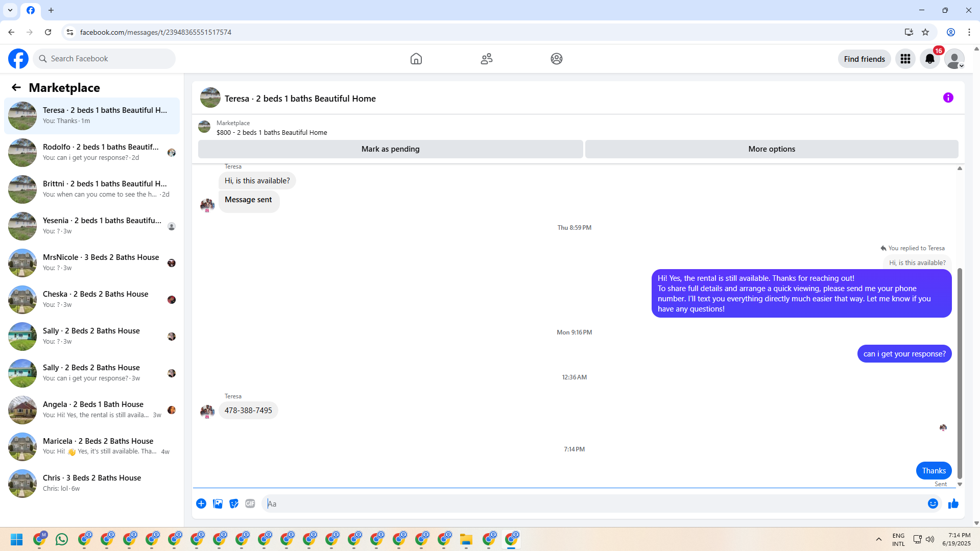
Task: Click Mark as pending button
Action: coord(391,149)
